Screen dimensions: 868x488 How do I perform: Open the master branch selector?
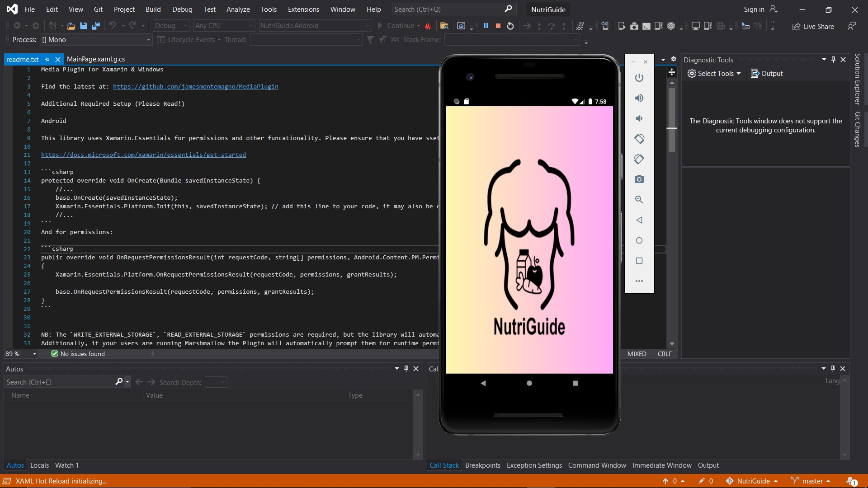[x=811, y=481]
